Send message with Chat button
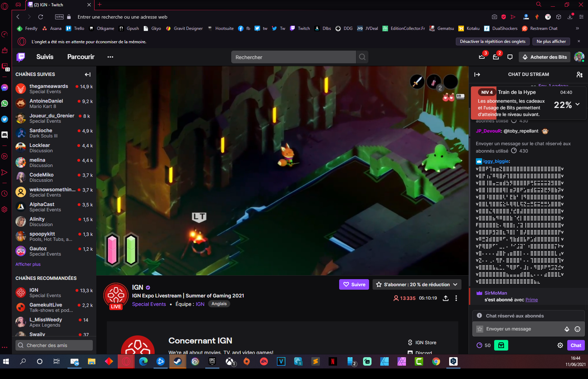This screenshot has height=379, width=588. click(576, 345)
